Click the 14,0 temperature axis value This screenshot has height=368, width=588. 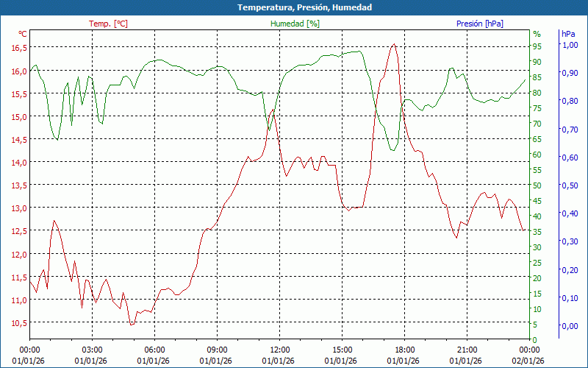pos(19,163)
